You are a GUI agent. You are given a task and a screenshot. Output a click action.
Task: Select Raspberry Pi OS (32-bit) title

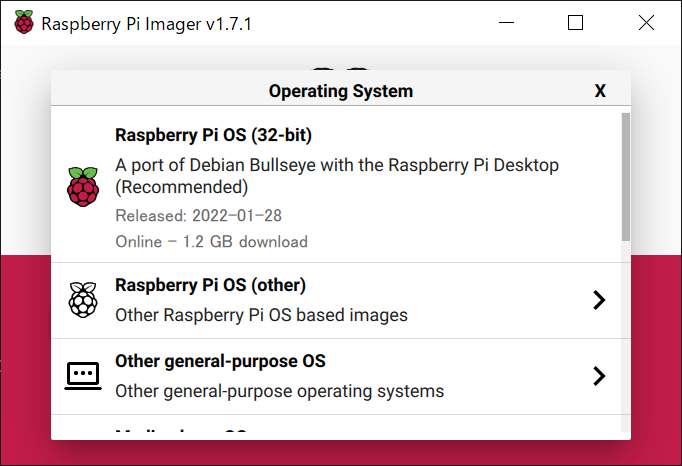214,135
